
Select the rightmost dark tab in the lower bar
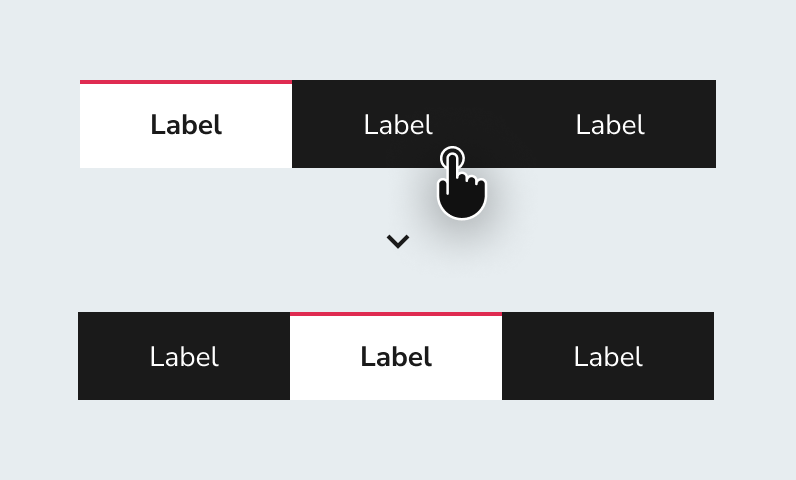[x=608, y=356]
